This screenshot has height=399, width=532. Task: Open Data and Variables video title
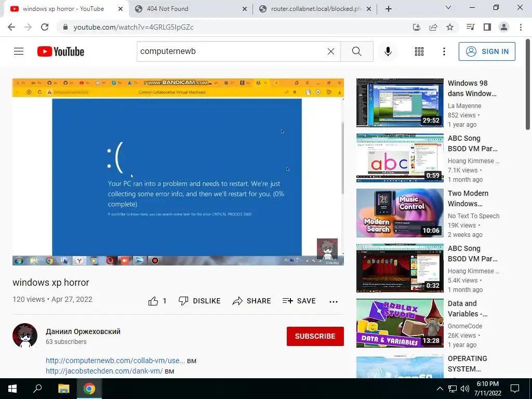[468, 309]
